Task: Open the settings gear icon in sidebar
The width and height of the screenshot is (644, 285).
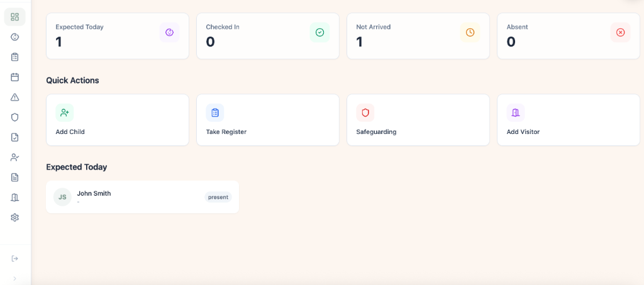Action: [x=15, y=218]
